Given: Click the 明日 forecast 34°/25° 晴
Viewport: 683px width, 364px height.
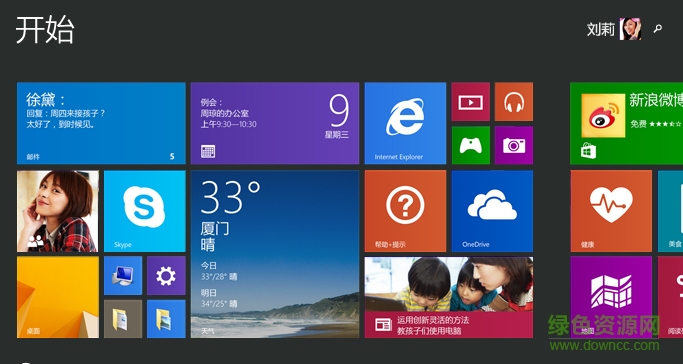Looking at the screenshot, I should point(219,298).
